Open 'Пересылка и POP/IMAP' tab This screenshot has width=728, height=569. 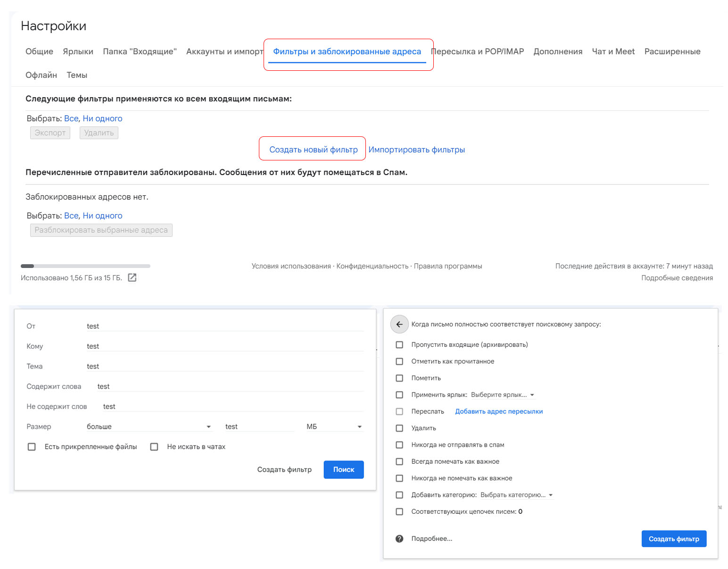[x=478, y=51]
